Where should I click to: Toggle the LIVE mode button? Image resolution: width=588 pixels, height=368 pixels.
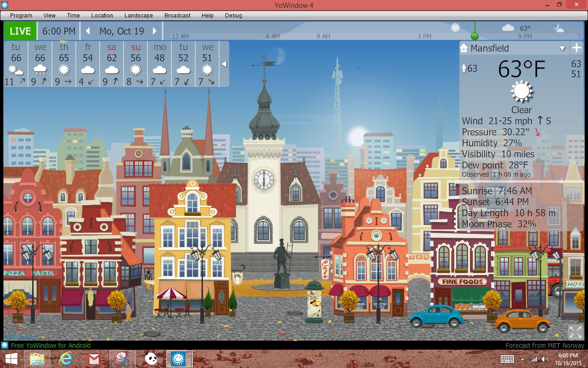20,31
